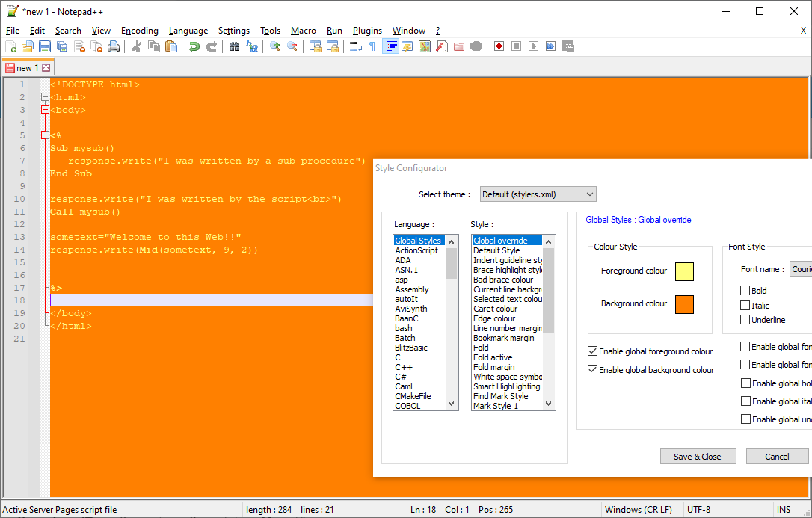Check the Underline font style checkbox
Screen dimensions: 812x518
745,320
